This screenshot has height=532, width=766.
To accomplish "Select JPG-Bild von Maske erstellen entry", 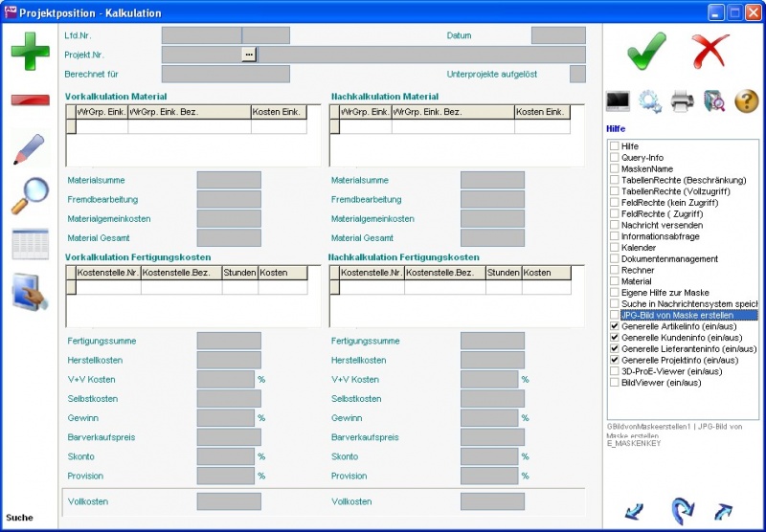I will 688,315.
